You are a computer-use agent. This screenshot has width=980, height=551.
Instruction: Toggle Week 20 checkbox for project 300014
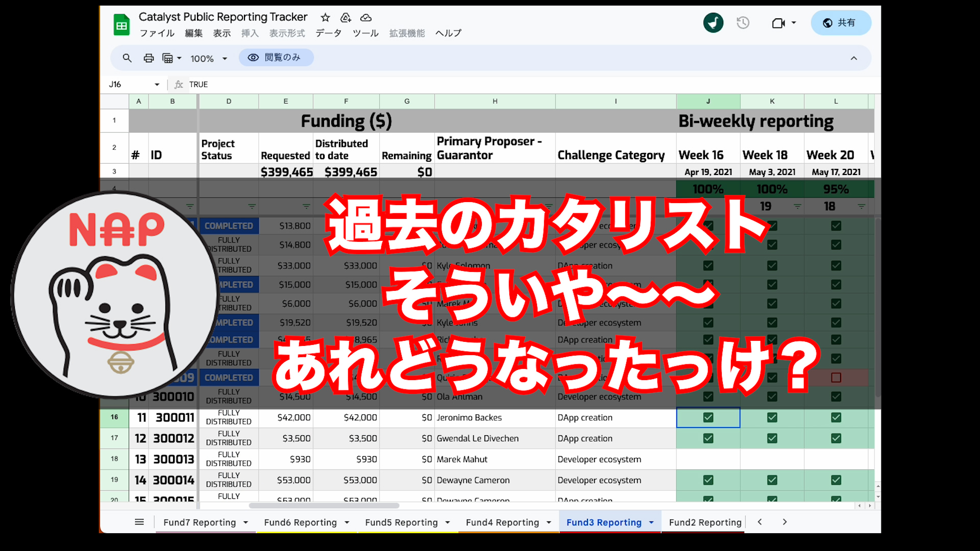[836, 480]
